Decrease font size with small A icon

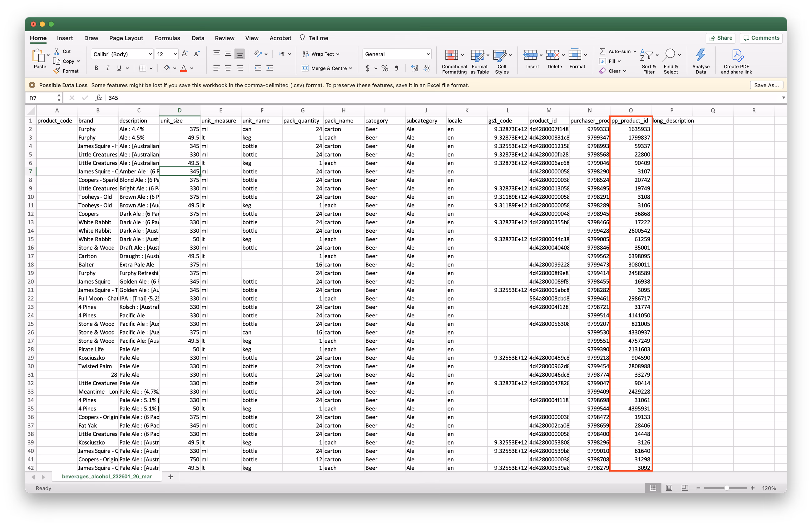(x=197, y=54)
